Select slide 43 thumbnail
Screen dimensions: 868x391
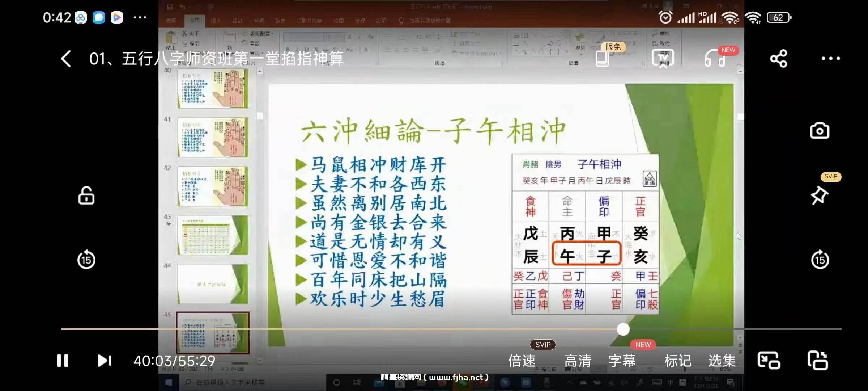pos(213,235)
